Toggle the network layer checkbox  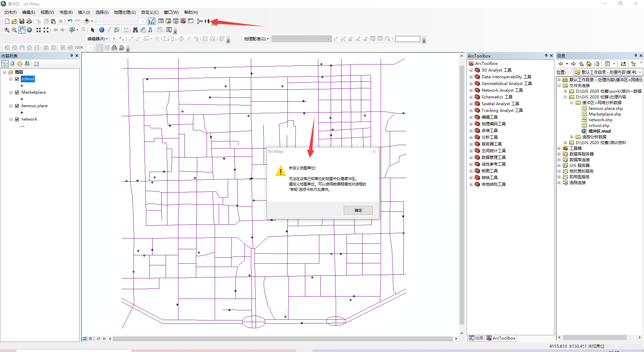17,119
